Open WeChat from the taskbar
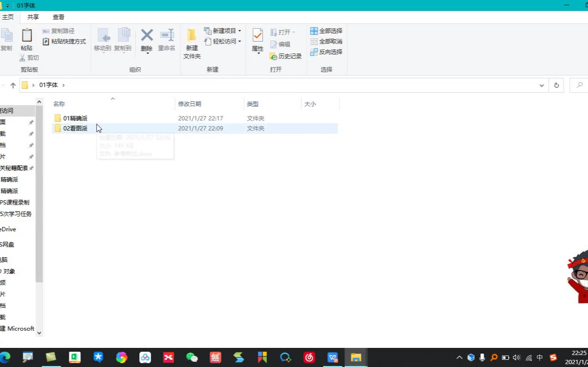 pyautogui.click(x=192, y=357)
